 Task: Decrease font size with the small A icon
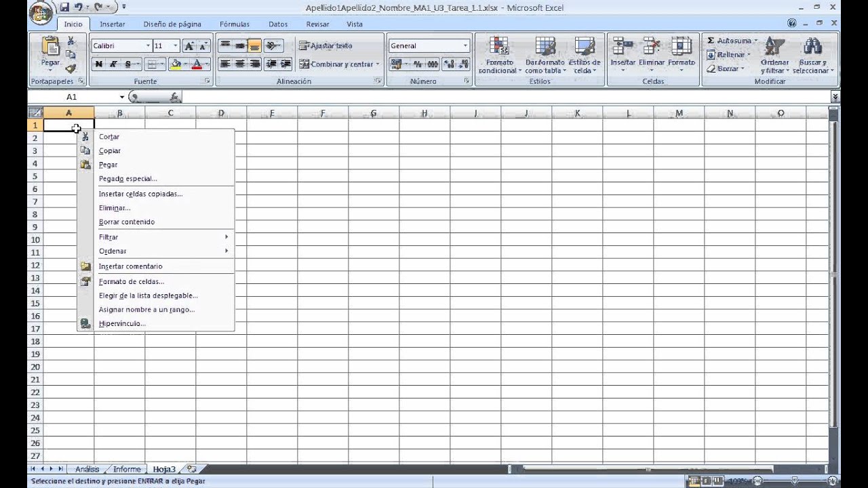(x=203, y=45)
